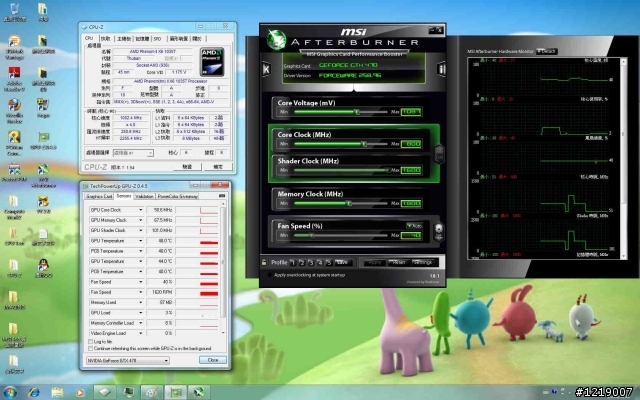Image resolution: width=640 pixels, height=400 pixels.
Task: Select Afterburner profile slot 2
Action: 302,262
